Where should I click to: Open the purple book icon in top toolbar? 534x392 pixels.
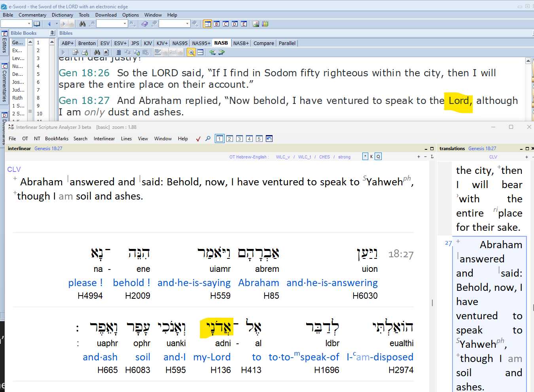tap(144, 24)
